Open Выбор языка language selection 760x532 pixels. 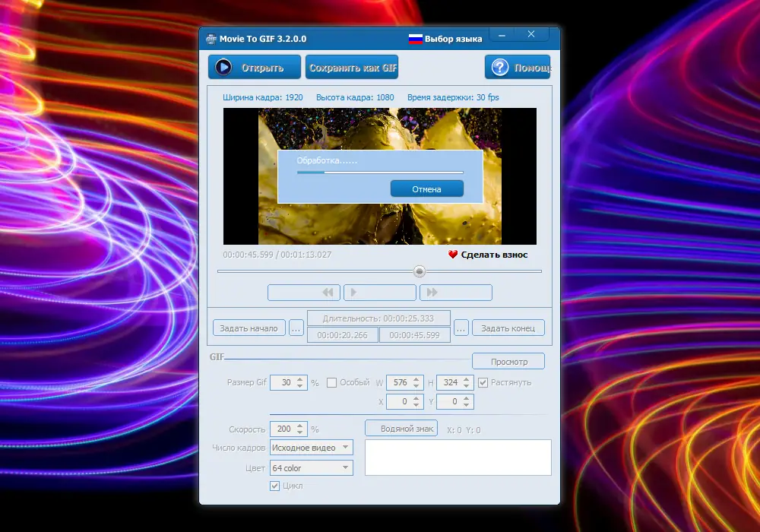tap(453, 39)
